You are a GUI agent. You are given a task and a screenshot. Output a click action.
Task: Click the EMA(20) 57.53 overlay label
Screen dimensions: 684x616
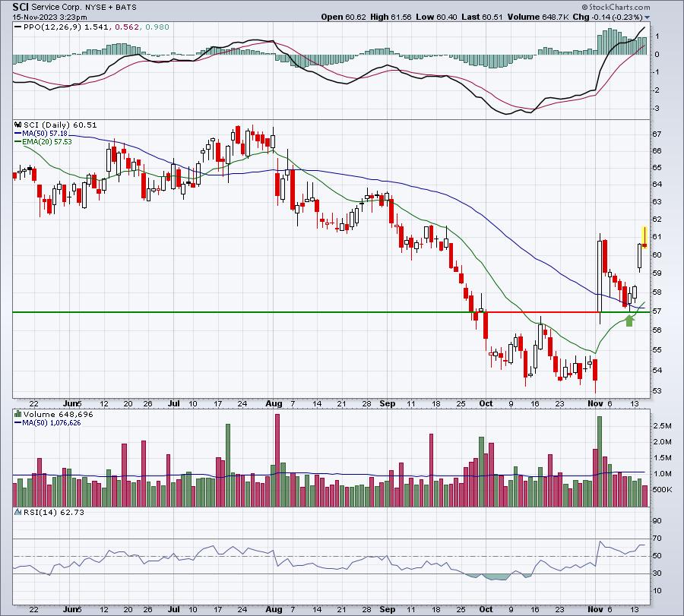pos(47,142)
